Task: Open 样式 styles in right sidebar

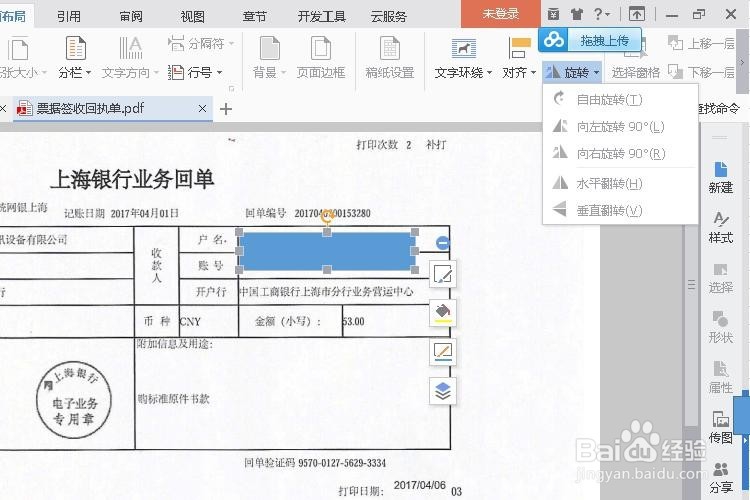Action: (x=720, y=227)
